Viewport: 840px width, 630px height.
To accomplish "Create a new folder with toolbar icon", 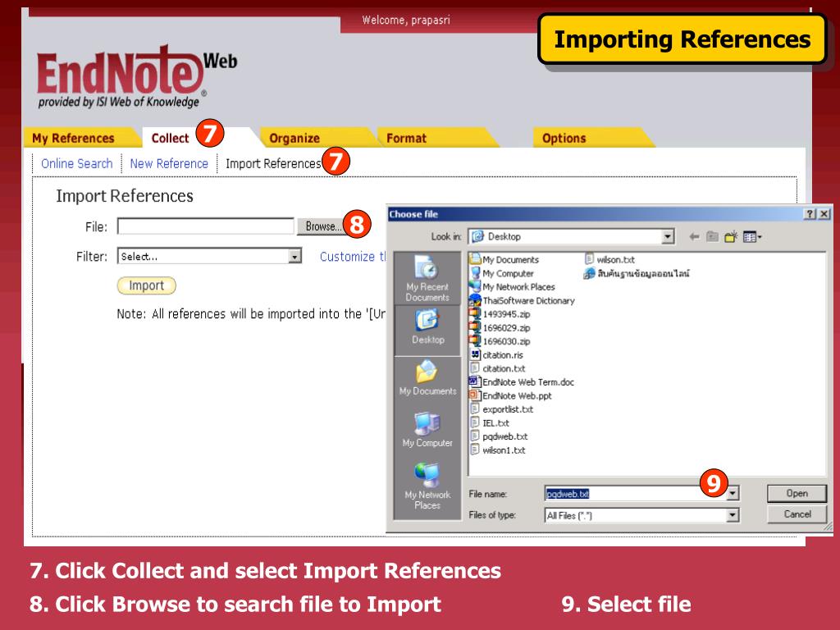I will (731, 237).
